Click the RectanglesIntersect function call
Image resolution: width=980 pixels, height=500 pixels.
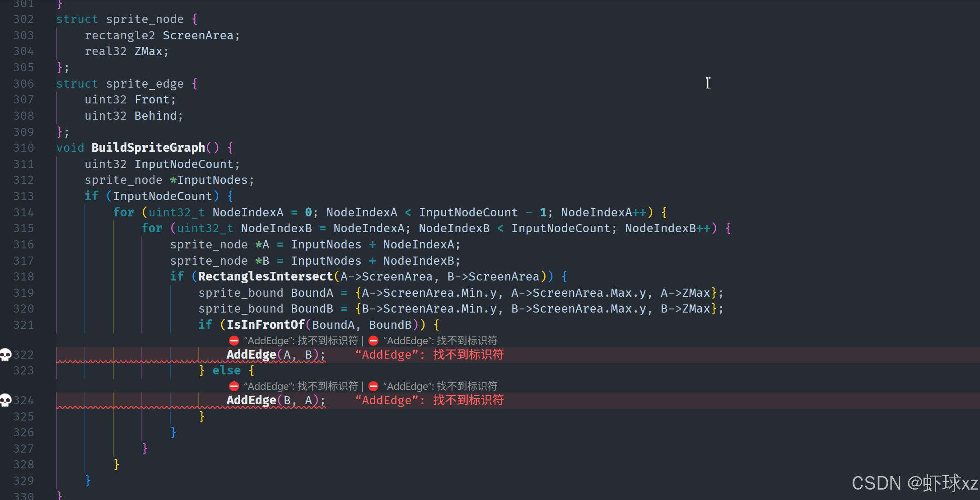tap(265, 276)
